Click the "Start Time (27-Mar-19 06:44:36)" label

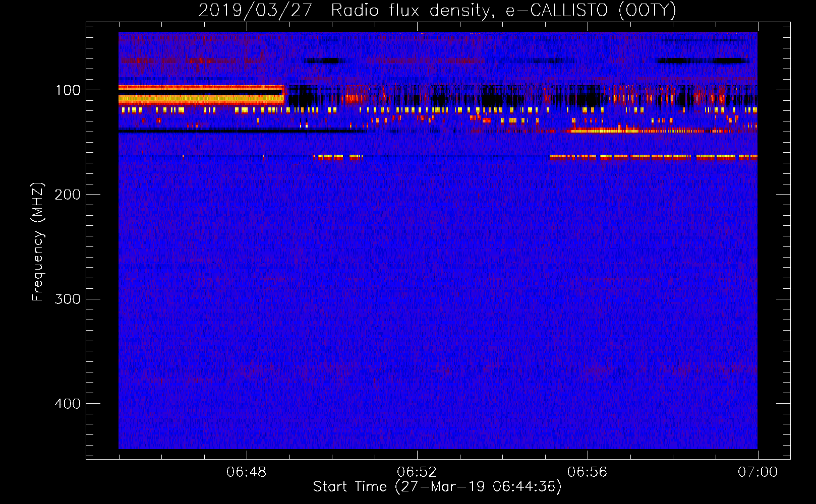[x=437, y=487]
